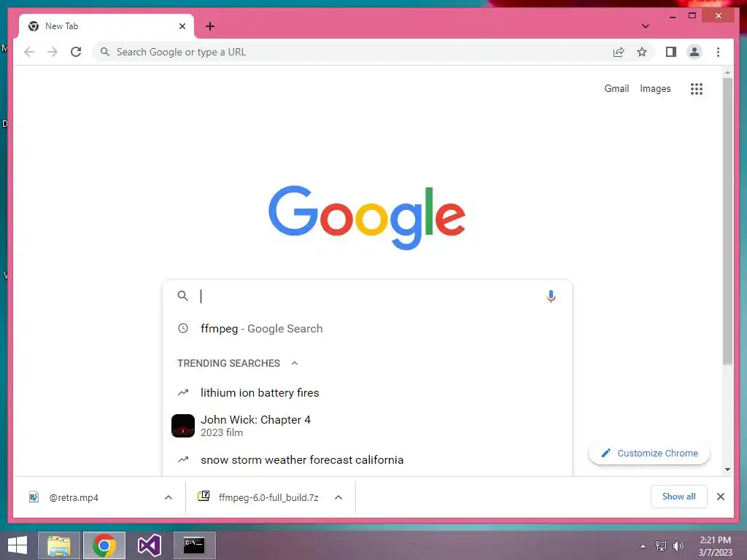Open the Windows Start menu
The image size is (747, 560).
click(x=18, y=545)
